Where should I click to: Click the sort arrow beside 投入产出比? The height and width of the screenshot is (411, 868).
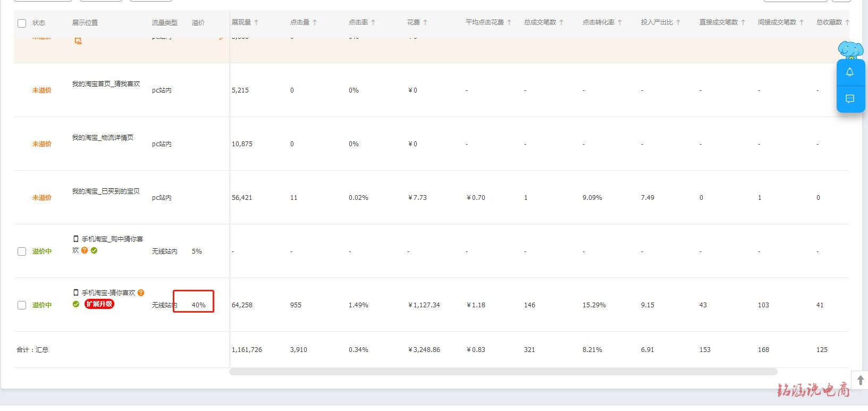678,22
